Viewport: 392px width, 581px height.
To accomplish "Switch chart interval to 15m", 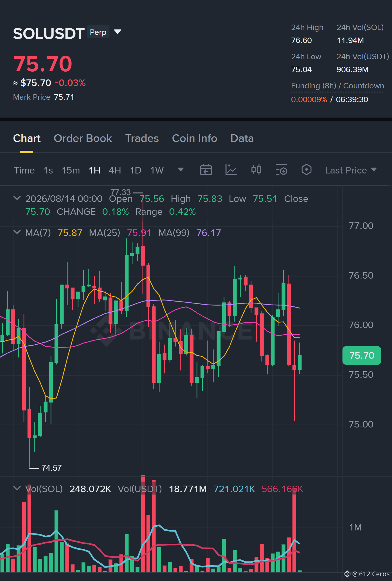I will pos(71,170).
